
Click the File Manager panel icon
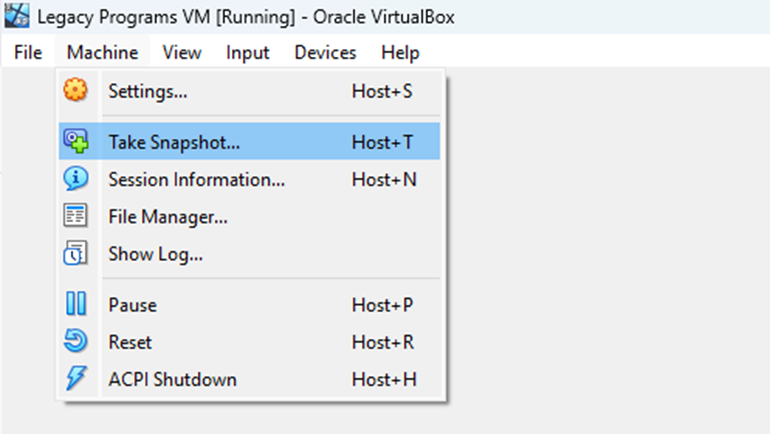click(76, 216)
